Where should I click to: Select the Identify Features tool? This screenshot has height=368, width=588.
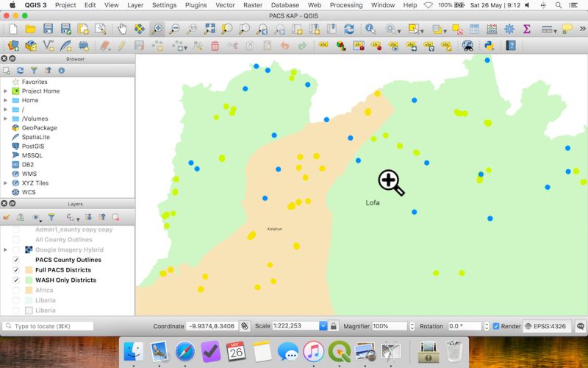(370, 29)
